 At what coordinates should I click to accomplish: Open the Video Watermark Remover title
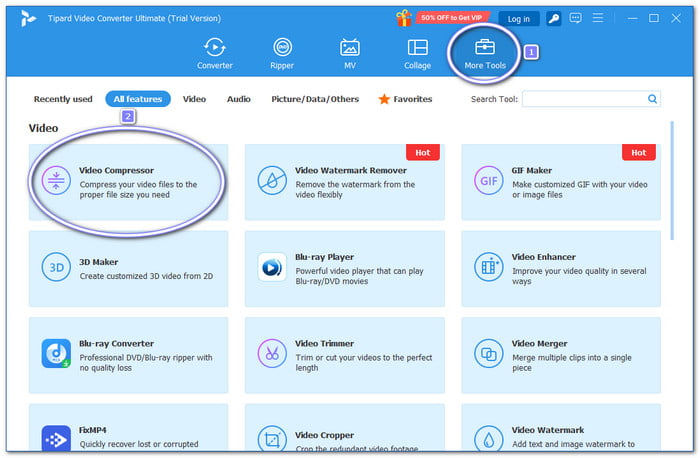pos(351,171)
